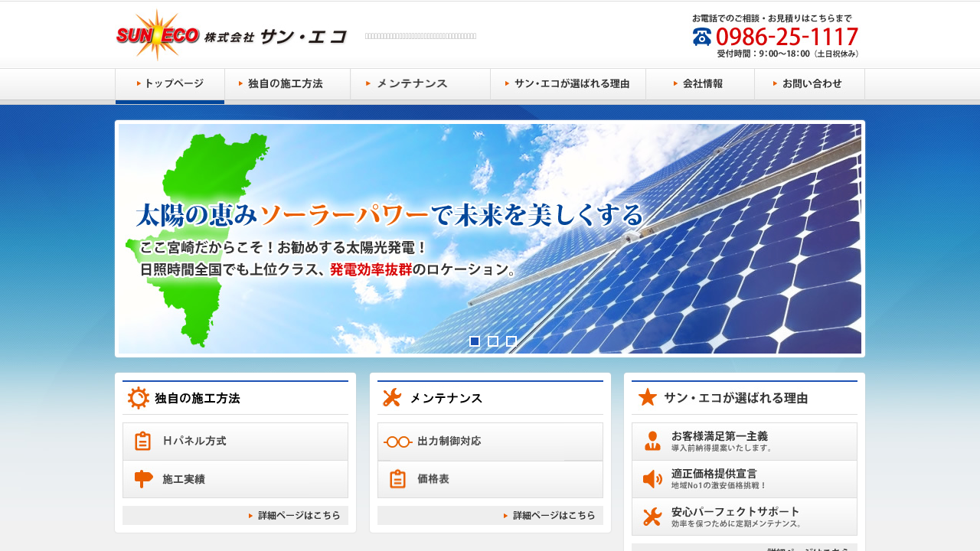
Task: Select the third slideshow indicator dot
Action: point(511,341)
